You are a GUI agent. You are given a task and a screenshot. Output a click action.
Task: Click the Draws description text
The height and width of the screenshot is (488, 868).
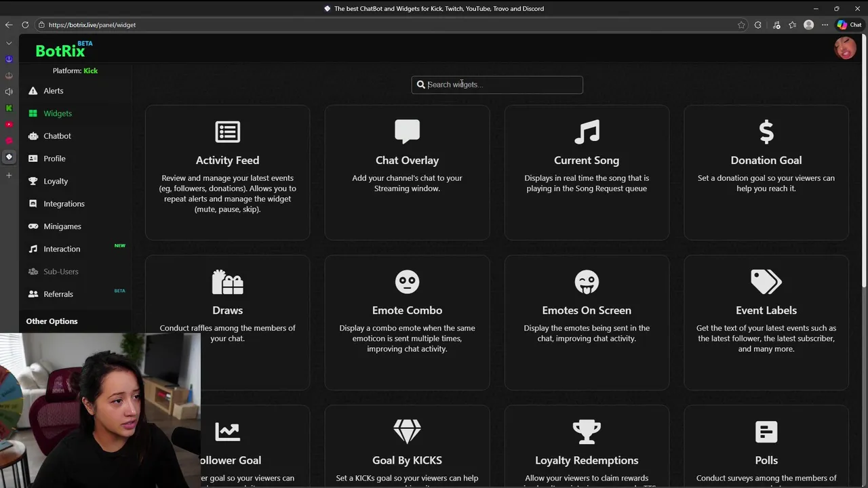coord(227,333)
